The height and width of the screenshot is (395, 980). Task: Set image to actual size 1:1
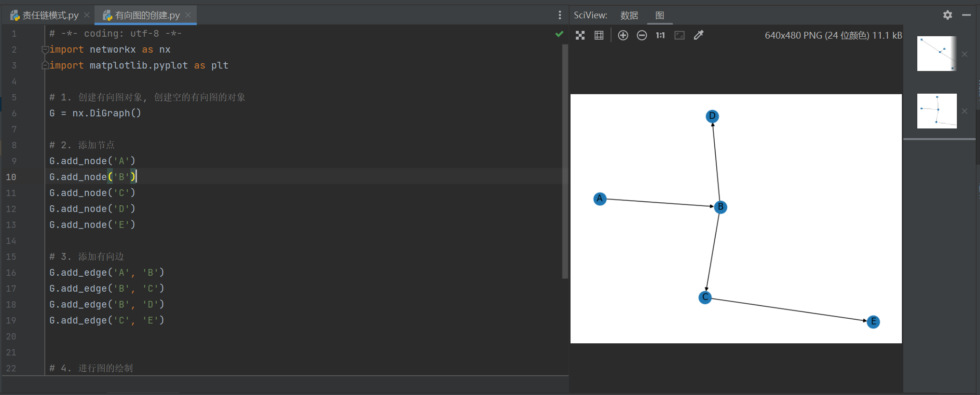coord(660,35)
